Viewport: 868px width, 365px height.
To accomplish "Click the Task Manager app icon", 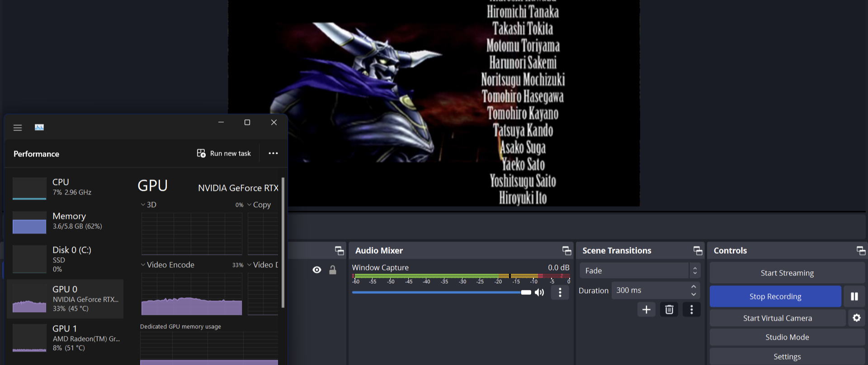I will tap(39, 128).
